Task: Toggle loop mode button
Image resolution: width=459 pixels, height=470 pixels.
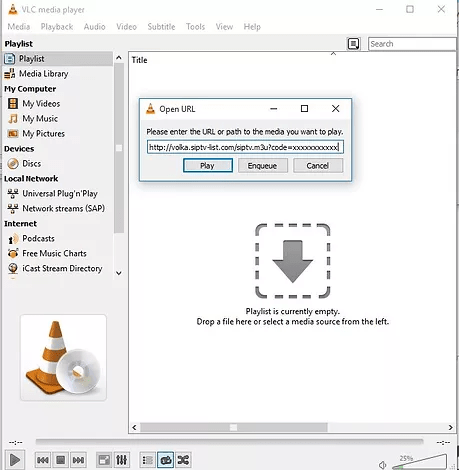Action: (x=166, y=460)
